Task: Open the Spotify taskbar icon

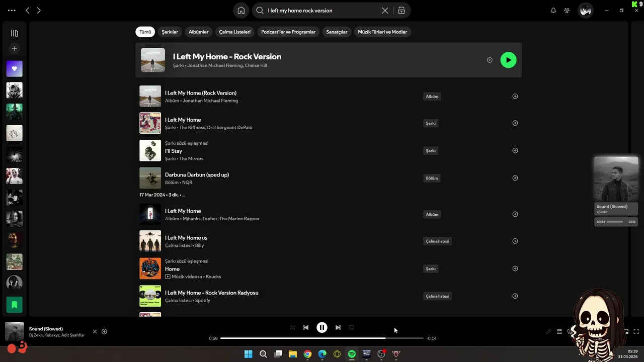Action: click(352, 354)
